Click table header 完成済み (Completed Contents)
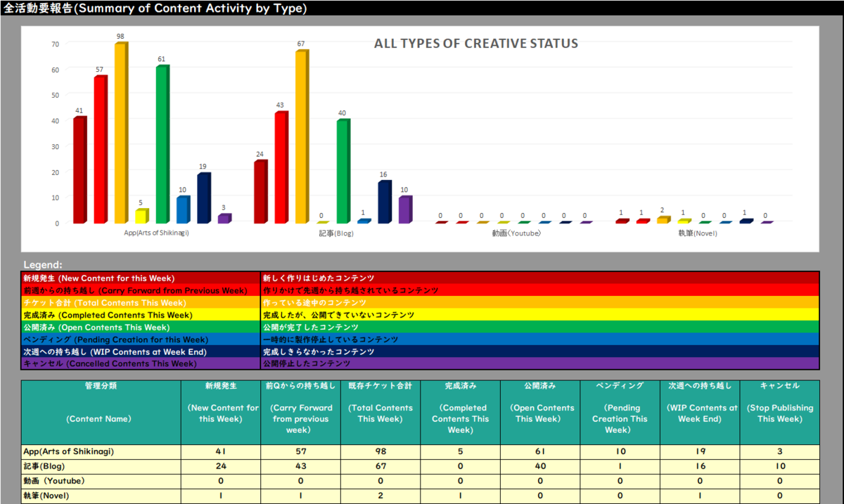The image size is (844, 504). pos(461,412)
